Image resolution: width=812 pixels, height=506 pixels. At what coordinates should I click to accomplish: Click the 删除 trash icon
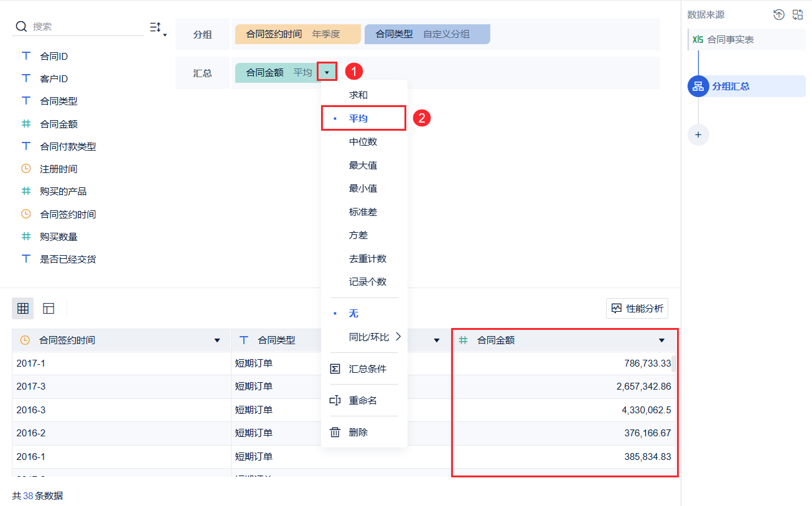[x=335, y=432]
